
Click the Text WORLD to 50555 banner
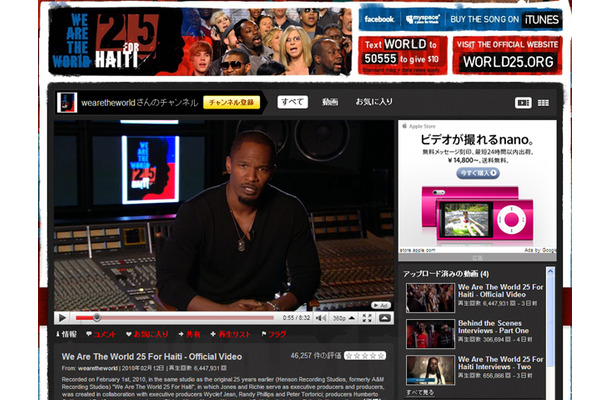(x=403, y=55)
